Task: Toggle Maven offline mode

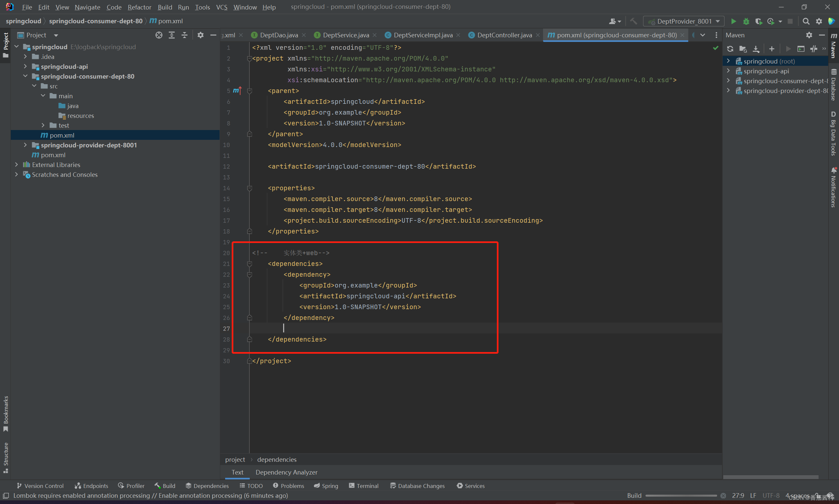Action: coord(813,49)
